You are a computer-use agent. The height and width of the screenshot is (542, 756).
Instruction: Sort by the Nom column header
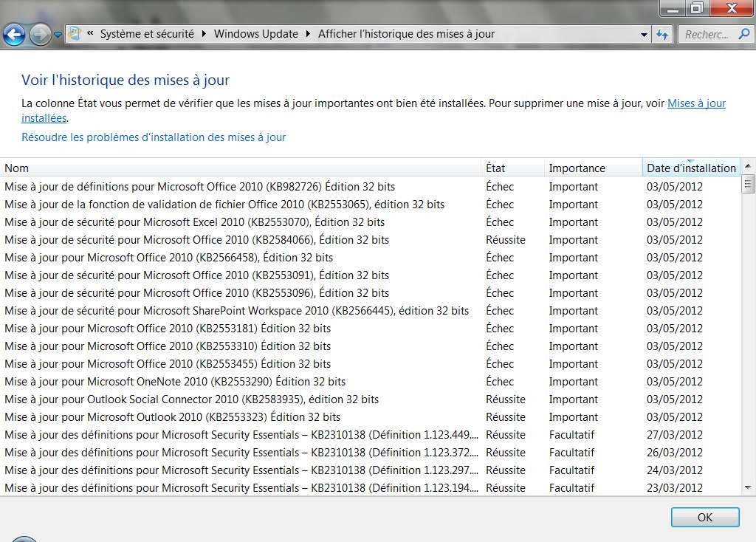coord(17,168)
